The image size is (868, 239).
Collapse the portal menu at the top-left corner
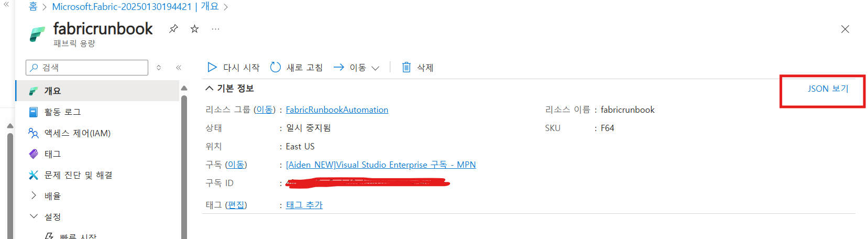[x=6, y=4]
